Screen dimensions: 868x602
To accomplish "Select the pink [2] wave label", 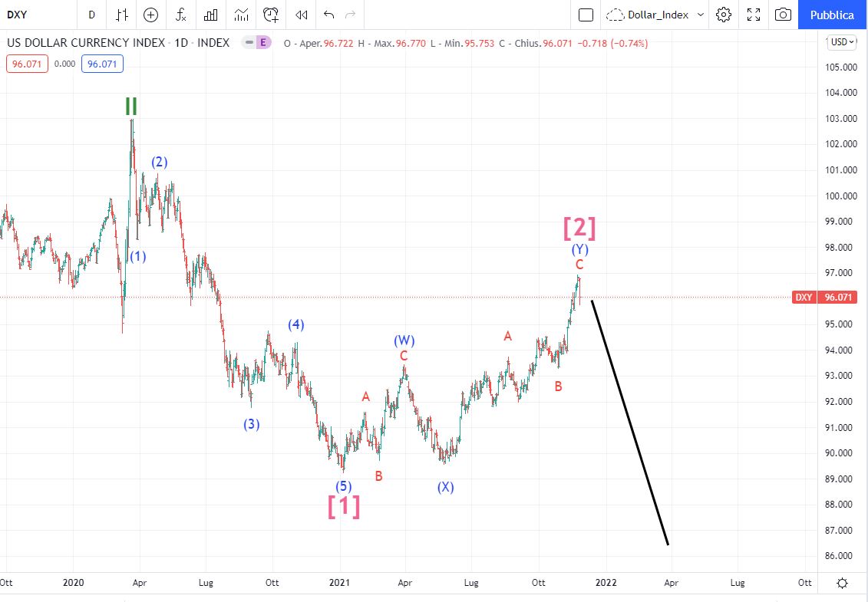I will (579, 228).
